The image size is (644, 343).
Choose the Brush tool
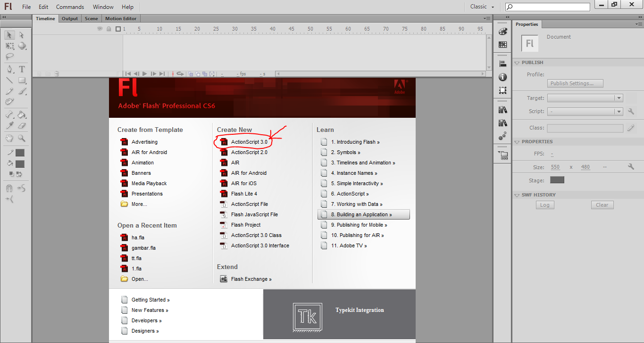[x=22, y=91]
